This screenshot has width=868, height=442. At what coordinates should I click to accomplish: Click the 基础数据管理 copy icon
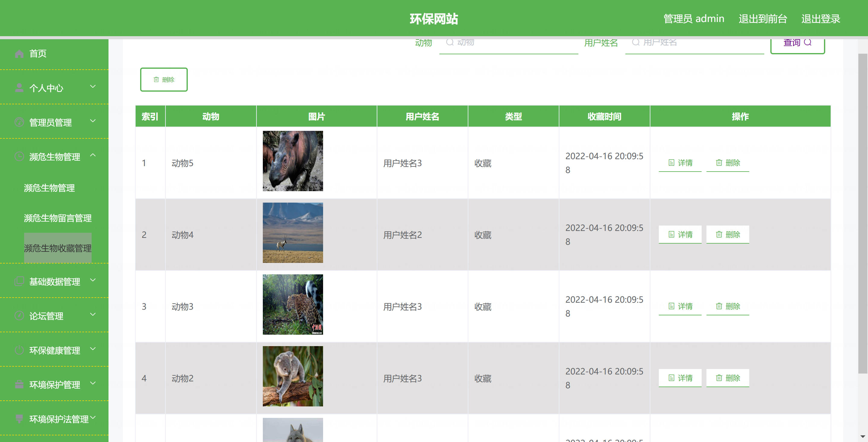(19, 282)
